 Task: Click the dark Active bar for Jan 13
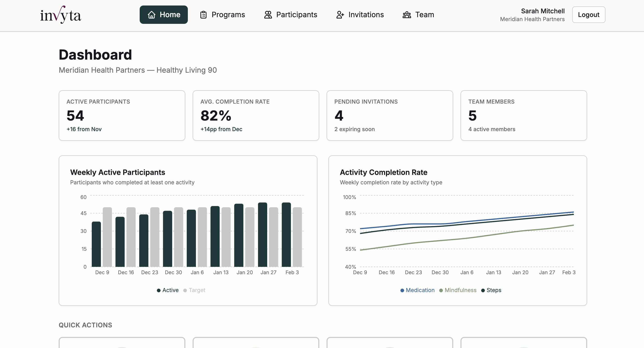215,236
